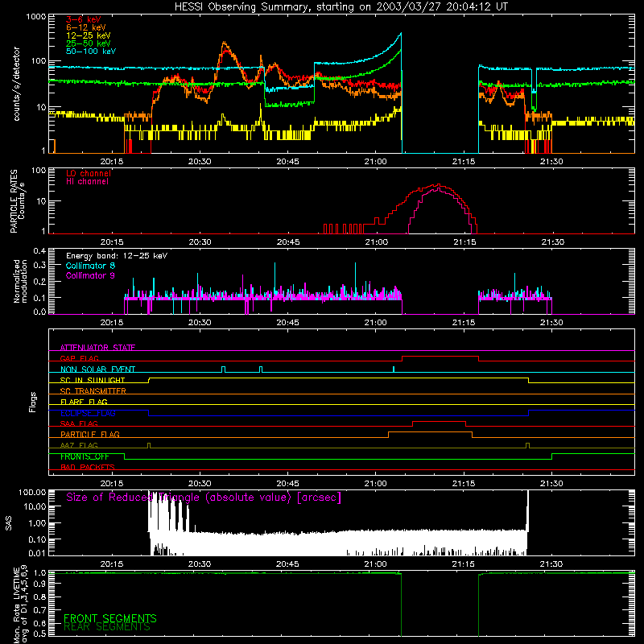Click the 0.4 value on modulation axis
This screenshot has height=644, width=644.
(x=39, y=251)
